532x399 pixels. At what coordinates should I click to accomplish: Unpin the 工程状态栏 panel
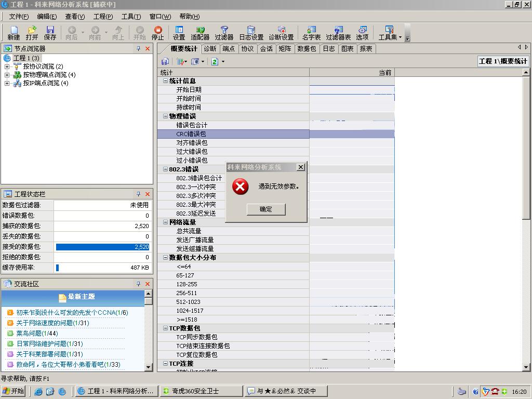coord(137,193)
